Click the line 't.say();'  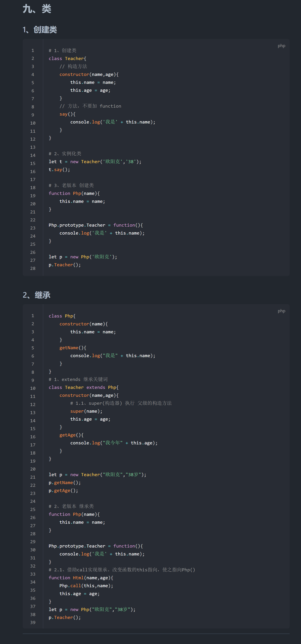59,169
